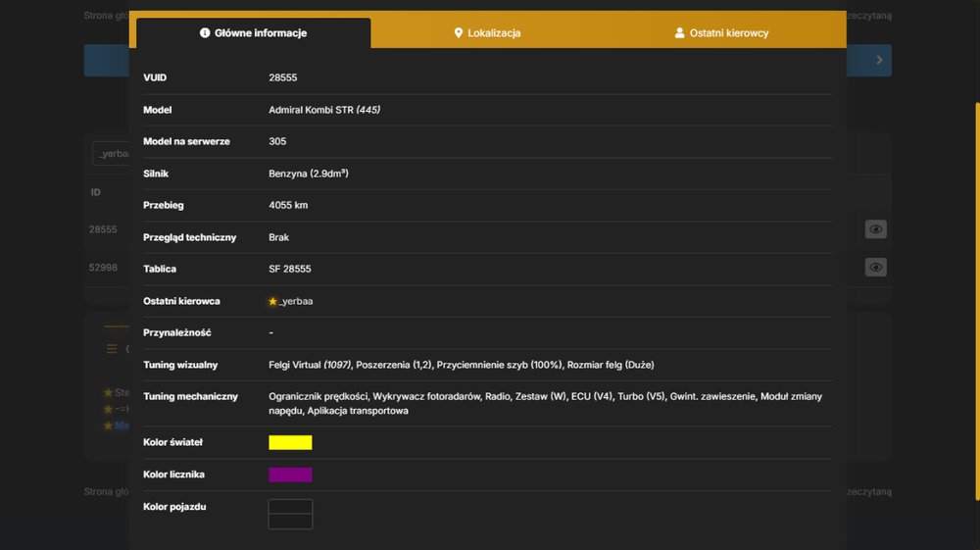This screenshot has width=980, height=550.
Task: Click ID 52998 in the background table
Action: pos(103,268)
